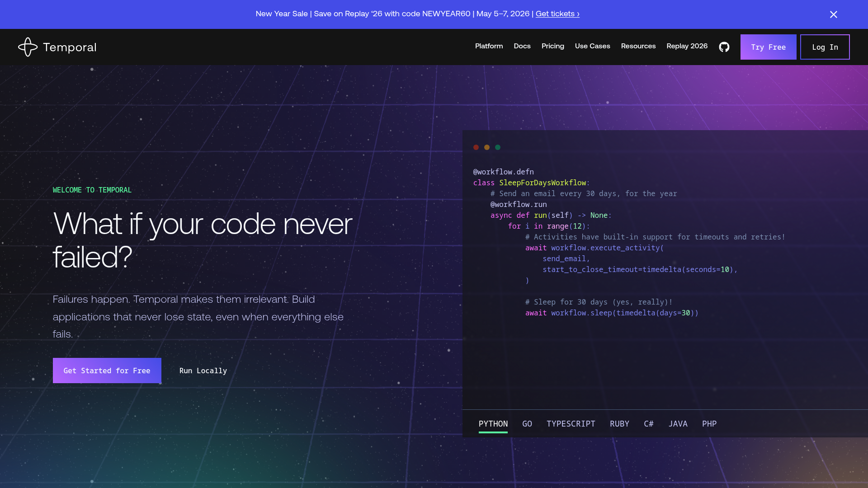This screenshot has width=868, height=488.
Task: Navigate to Docs
Action: coord(522,47)
